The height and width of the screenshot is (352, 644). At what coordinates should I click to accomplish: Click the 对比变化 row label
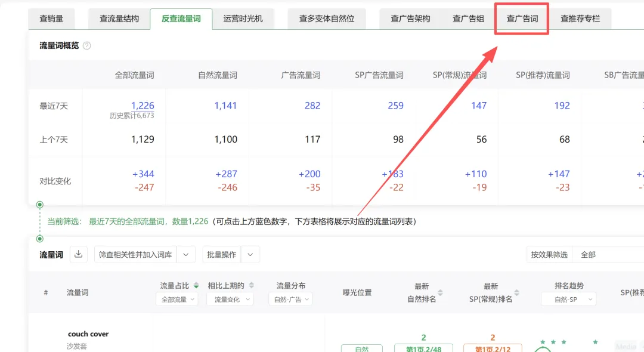coord(55,181)
